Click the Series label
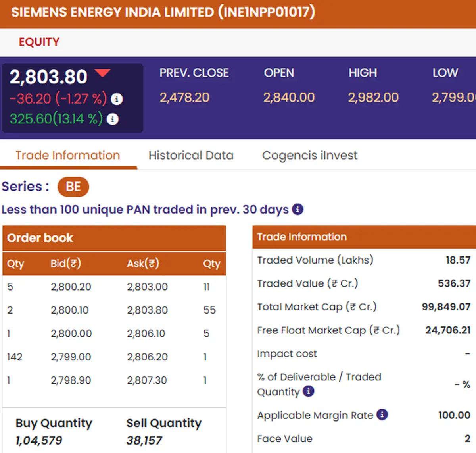Image resolution: width=476 pixels, height=453 pixels. coord(25,187)
